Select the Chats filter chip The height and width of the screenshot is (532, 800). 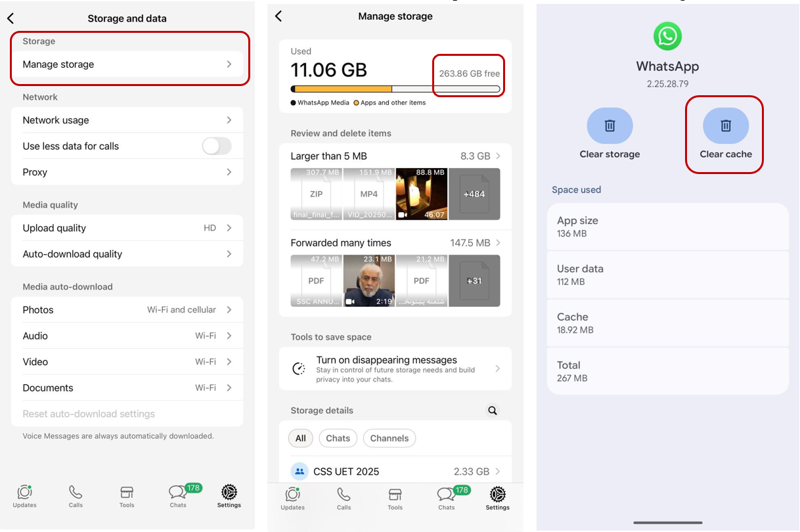point(338,438)
